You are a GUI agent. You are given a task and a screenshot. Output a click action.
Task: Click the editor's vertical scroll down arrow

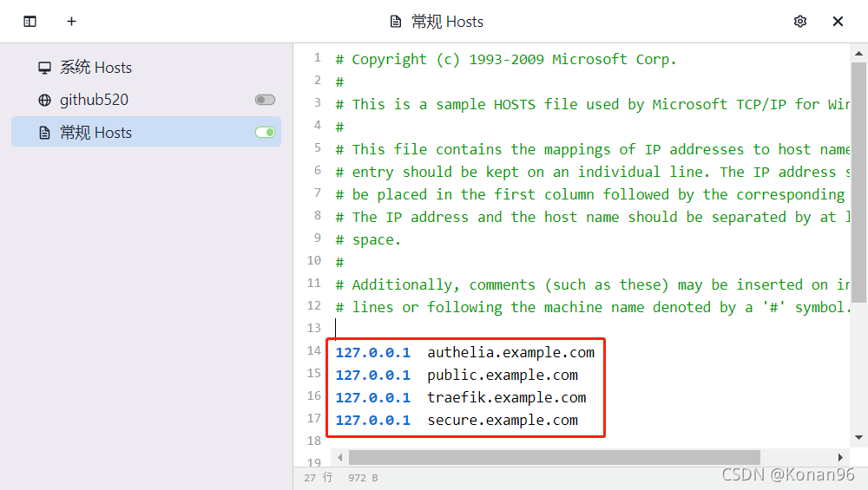coord(858,437)
